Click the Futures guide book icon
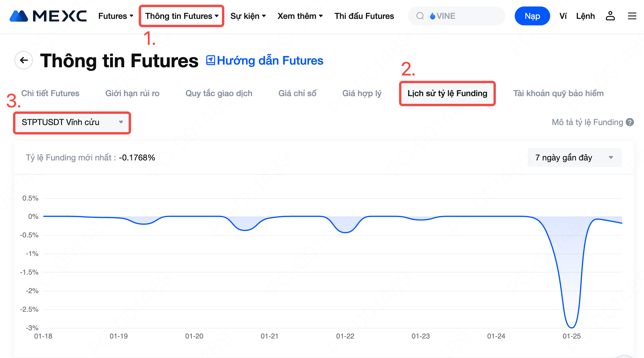 pyautogui.click(x=210, y=60)
